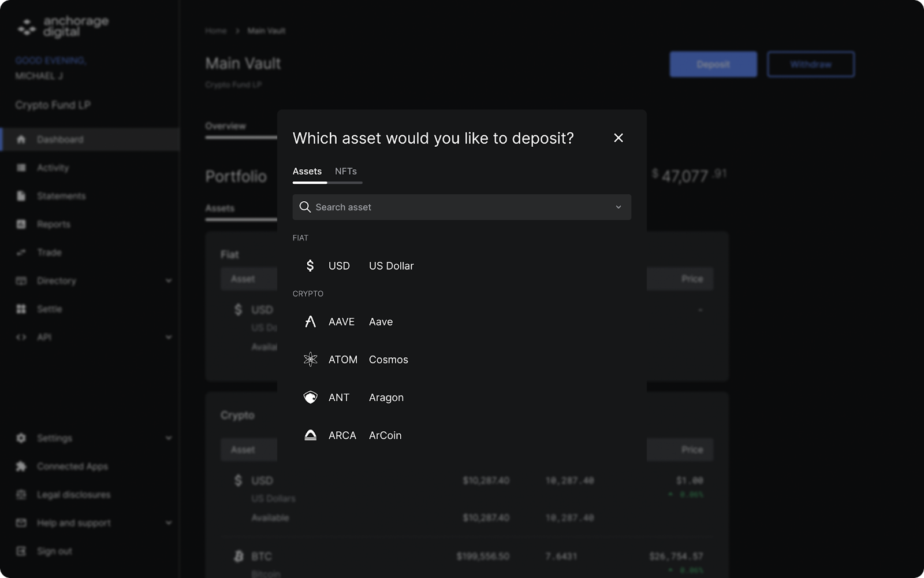Click the Directory icon
This screenshot has height=578, width=924.
pos(21,281)
